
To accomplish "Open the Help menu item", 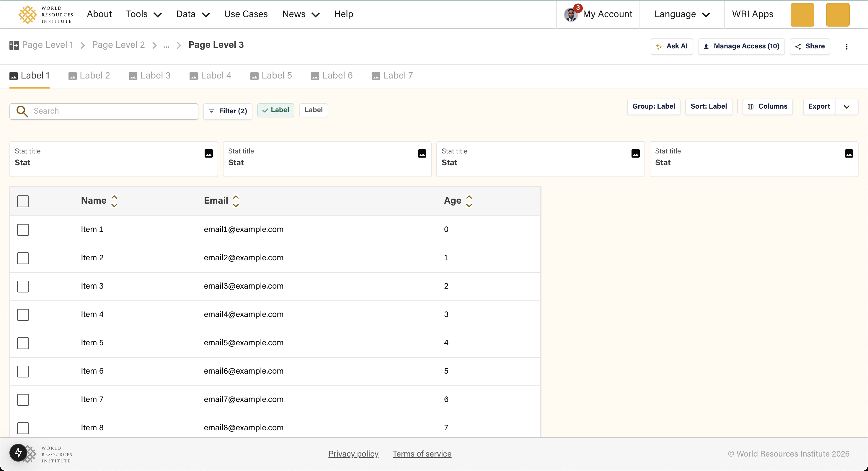I will click(x=343, y=14).
